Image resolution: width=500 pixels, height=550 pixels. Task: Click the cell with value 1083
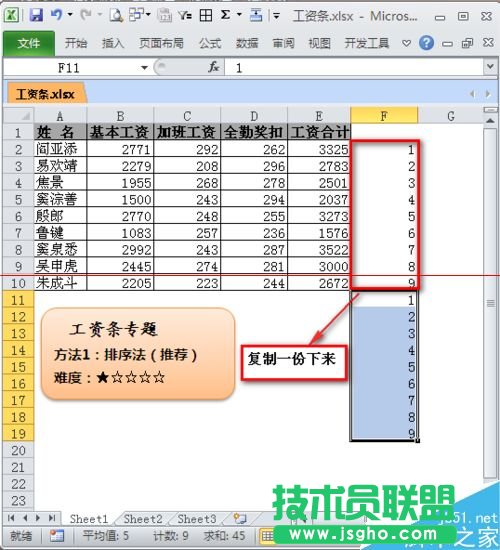(120, 233)
